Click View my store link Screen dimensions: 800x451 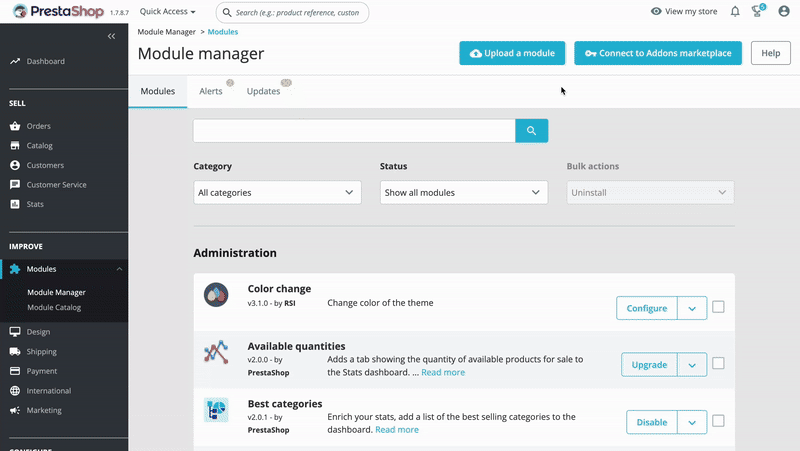[684, 11]
